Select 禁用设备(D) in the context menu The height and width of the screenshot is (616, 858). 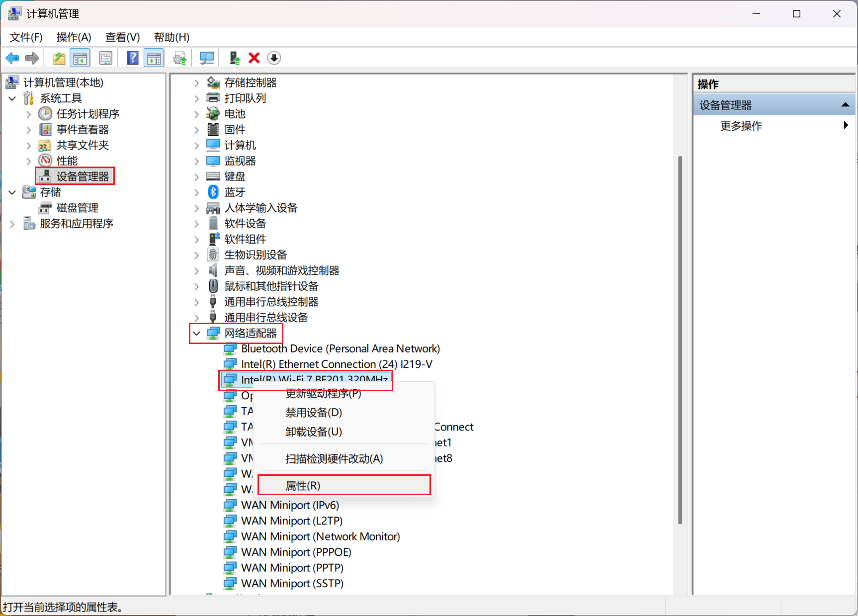click(x=314, y=413)
